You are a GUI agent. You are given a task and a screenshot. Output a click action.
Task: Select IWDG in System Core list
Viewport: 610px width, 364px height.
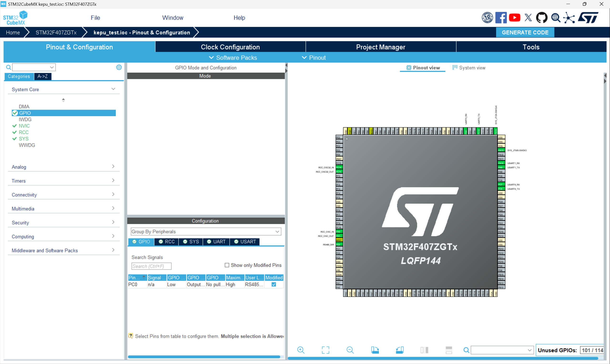click(x=25, y=120)
